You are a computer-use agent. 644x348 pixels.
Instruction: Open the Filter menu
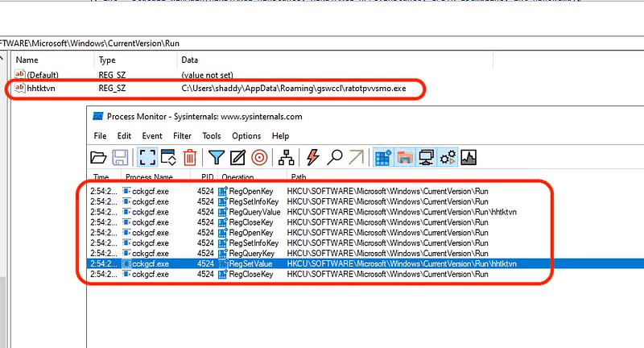(x=182, y=135)
